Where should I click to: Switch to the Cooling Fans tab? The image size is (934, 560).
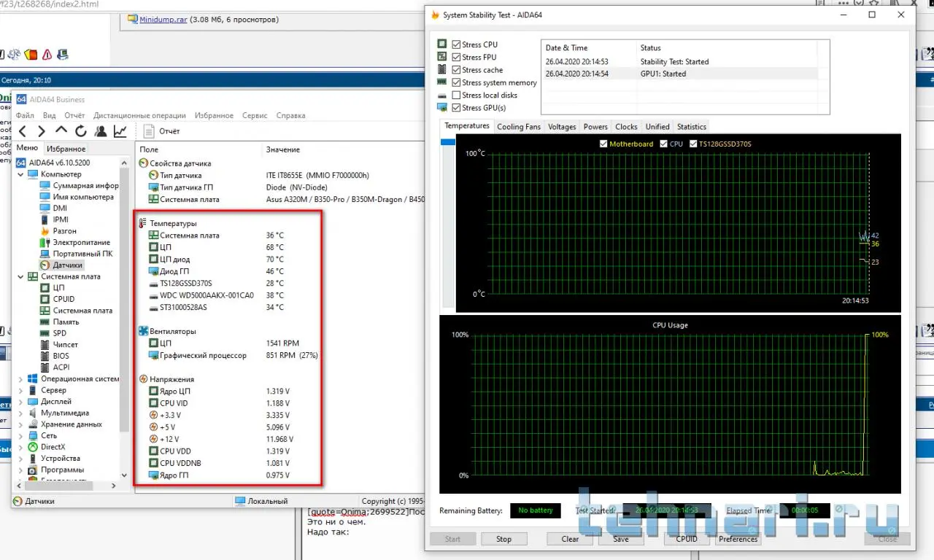click(x=519, y=127)
